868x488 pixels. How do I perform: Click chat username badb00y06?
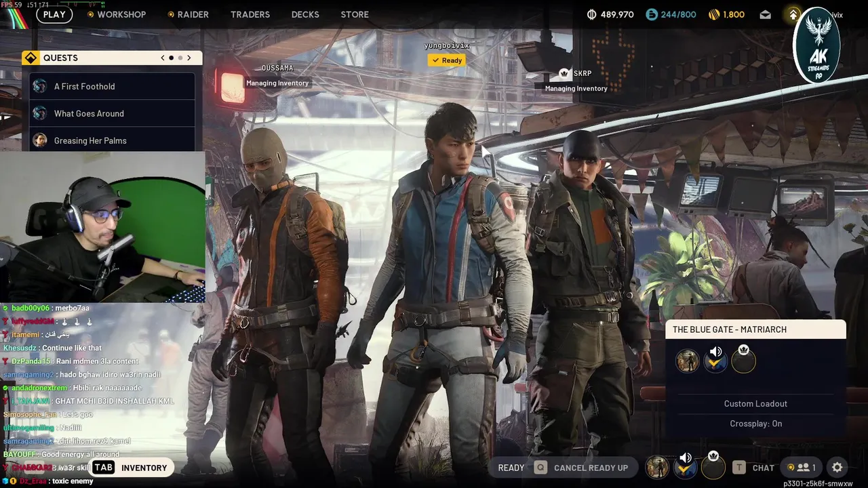click(31, 308)
